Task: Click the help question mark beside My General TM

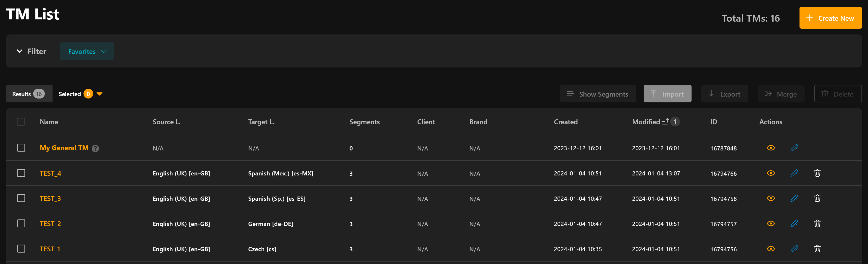Action: (x=95, y=148)
